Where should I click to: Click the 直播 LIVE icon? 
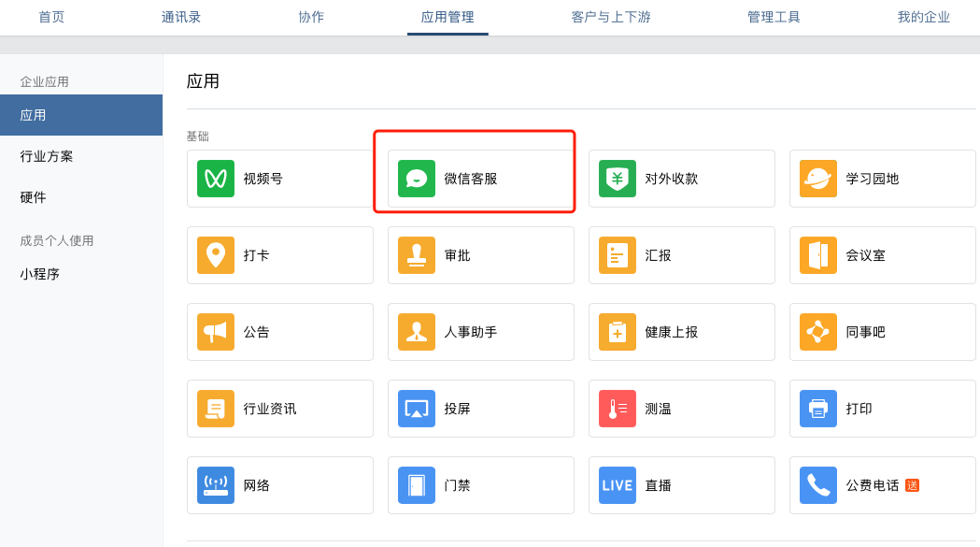[618, 485]
